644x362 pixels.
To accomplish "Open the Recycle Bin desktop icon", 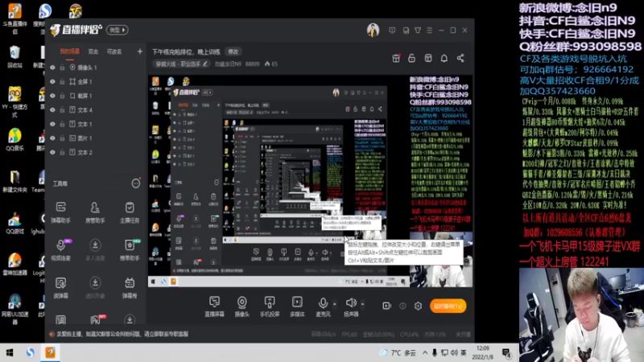I will click(x=14, y=56).
